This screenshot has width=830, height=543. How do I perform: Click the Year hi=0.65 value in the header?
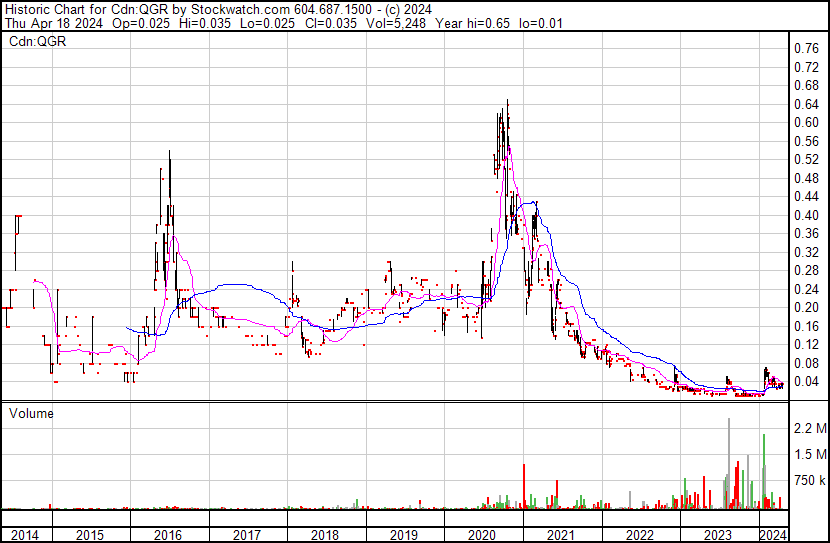click(x=473, y=23)
